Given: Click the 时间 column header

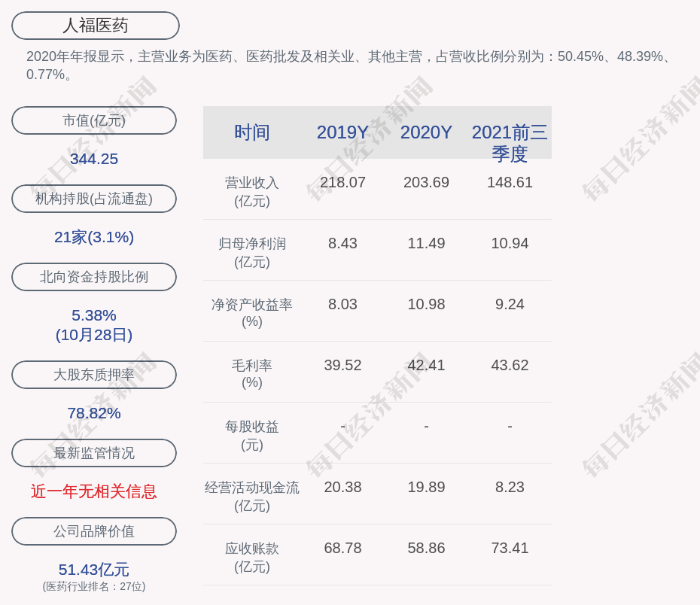Looking at the screenshot, I should 252,132.
